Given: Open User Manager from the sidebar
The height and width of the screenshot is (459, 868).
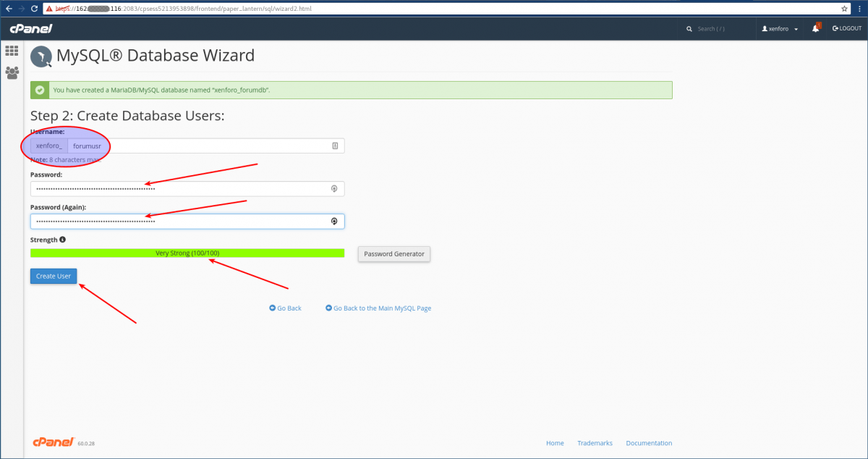Looking at the screenshot, I should point(12,71).
